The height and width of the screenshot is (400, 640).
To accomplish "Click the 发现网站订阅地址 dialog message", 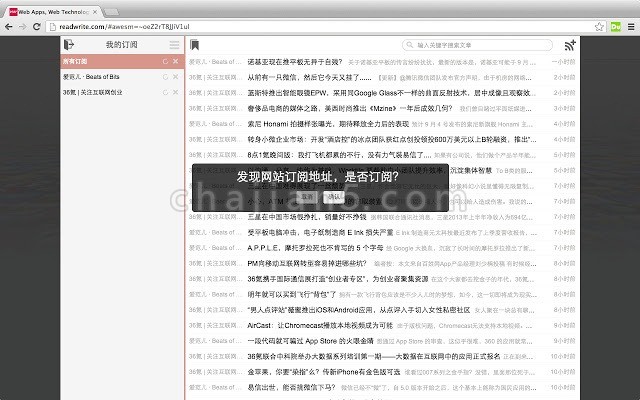I will (318, 177).
